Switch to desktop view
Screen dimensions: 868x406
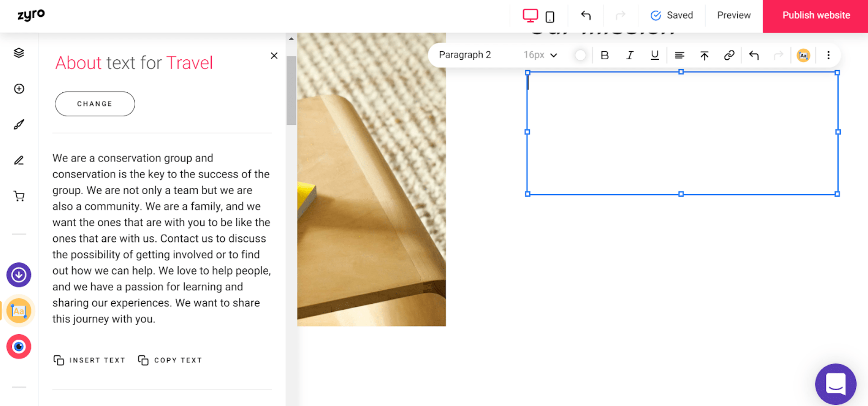(x=530, y=15)
